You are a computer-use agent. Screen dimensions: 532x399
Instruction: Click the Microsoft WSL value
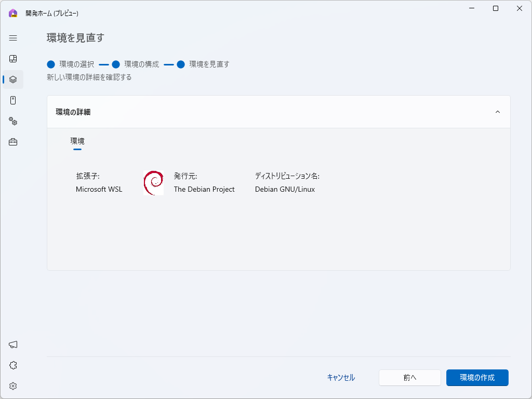click(99, 189)
